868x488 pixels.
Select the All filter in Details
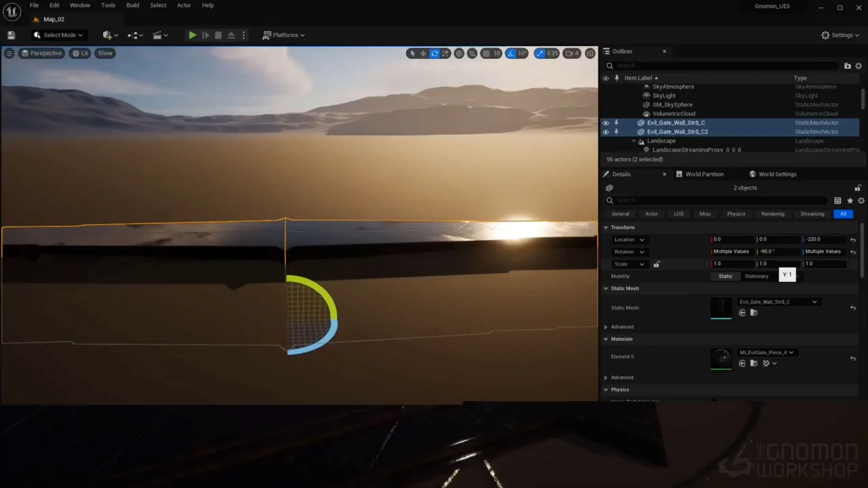[x=843, y=214]
